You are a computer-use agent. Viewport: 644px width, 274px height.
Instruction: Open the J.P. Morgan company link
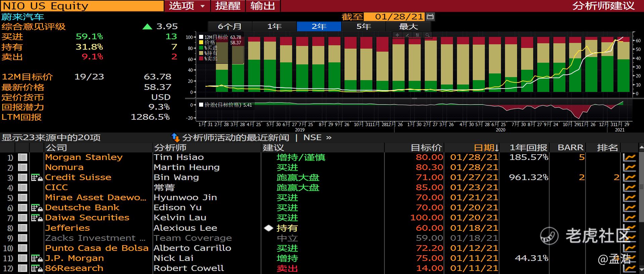[75, 258]
